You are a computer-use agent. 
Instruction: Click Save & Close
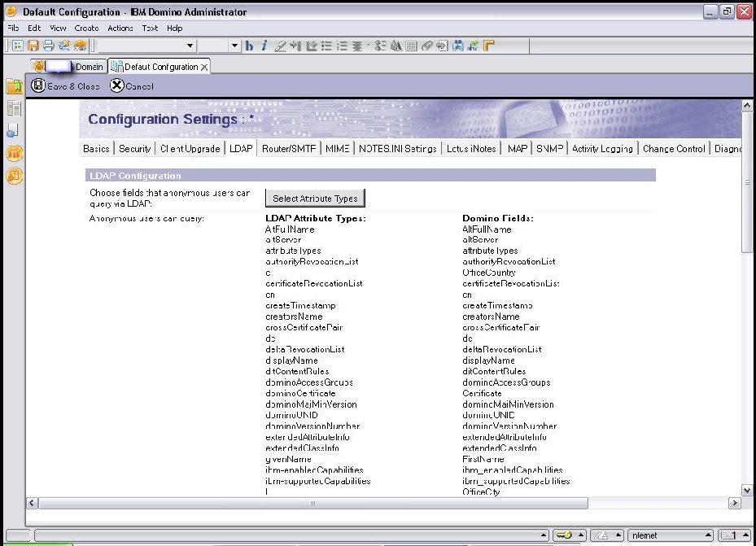[x=65, y=85]
